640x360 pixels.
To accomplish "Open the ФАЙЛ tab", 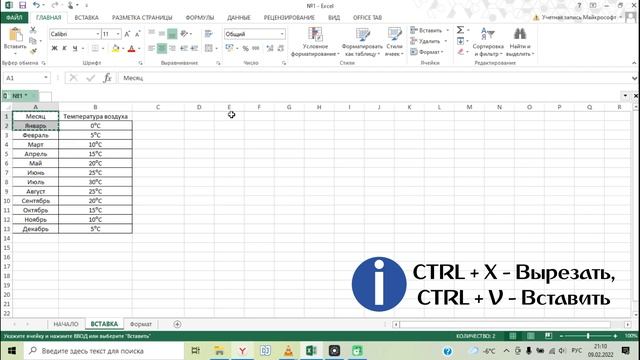I will point(14,18).
